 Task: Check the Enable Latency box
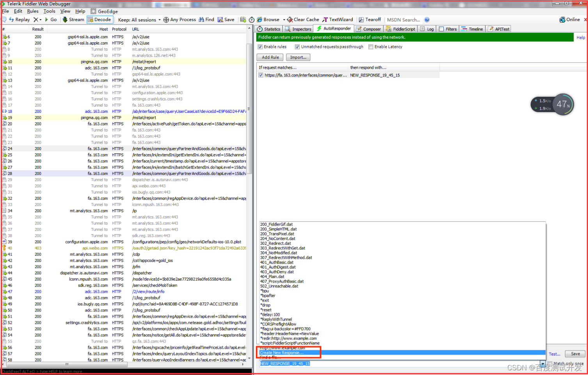pyautogui.click(x=371, y=47)
